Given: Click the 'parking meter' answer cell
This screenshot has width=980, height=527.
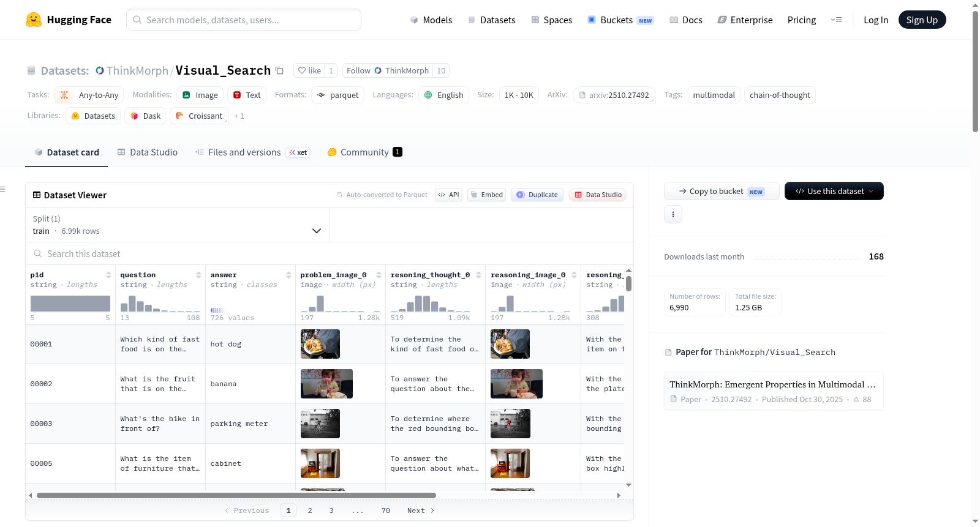Looking at the screenshot, I should [251, 424].
